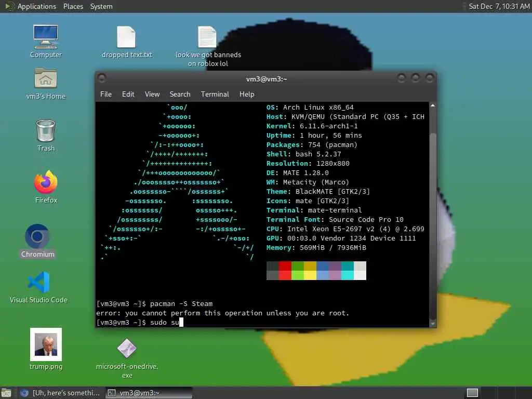The width and height of the screenshot is (532, 399).
Task: Click the MATE logo icon in top panel
Action: point(9,6)
